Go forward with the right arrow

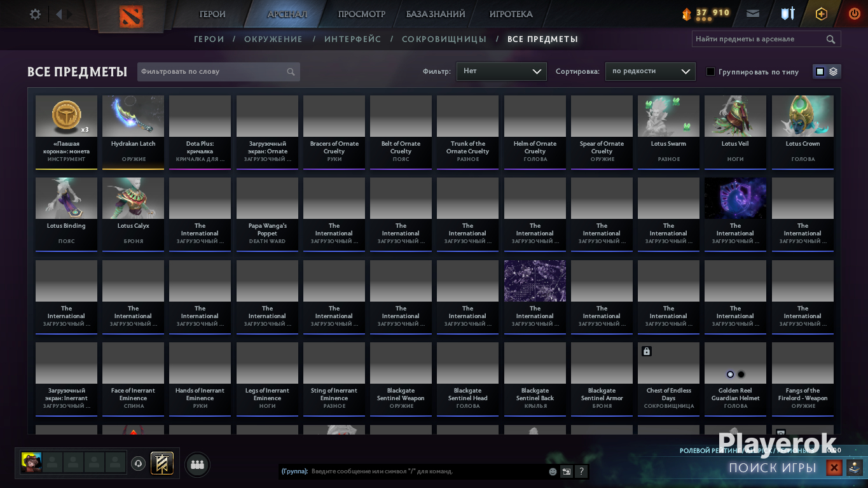point(69,14)
